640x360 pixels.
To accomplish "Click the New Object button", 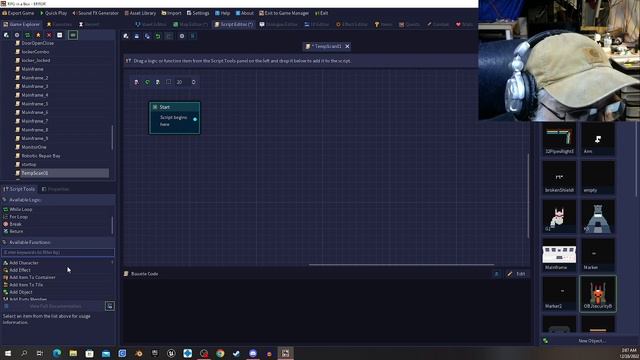I will (592, 341).
